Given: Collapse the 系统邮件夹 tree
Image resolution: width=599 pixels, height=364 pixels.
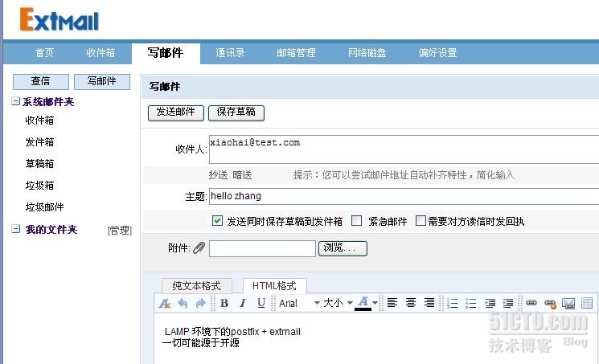Looking at the screenshot, I should [15, 101].
